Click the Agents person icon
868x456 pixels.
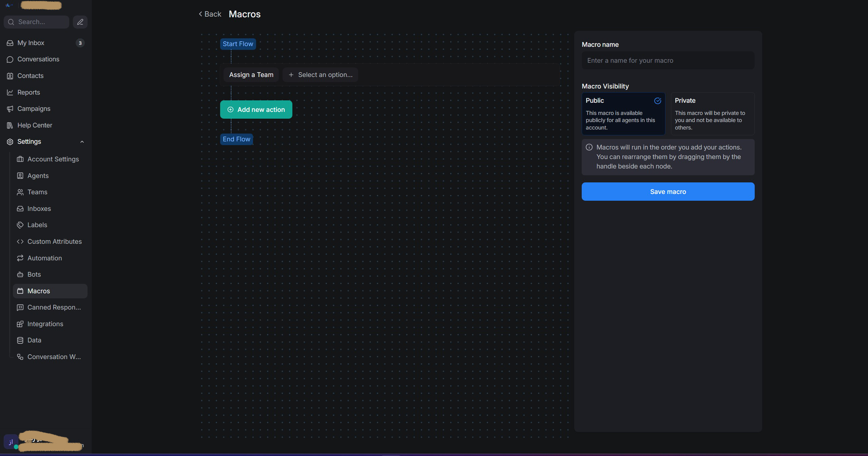[20, 176]
